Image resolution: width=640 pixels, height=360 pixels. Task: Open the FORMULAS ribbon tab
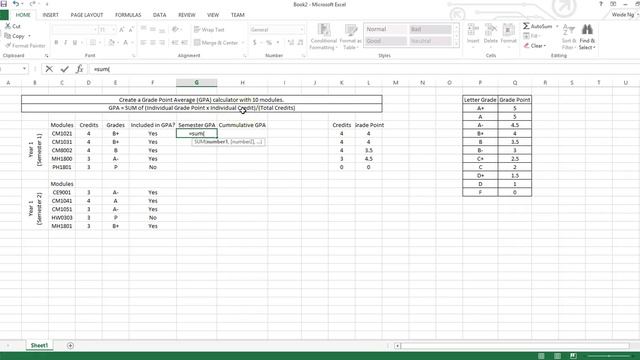click(128, 15)
